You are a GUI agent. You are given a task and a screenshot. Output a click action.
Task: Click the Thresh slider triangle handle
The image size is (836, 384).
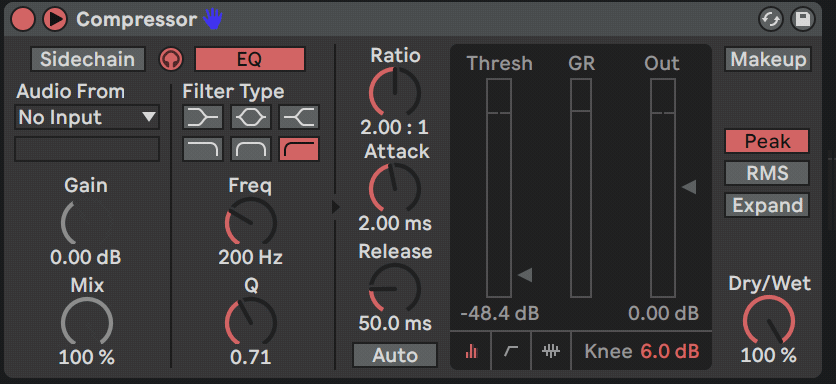tap(525, 275)
